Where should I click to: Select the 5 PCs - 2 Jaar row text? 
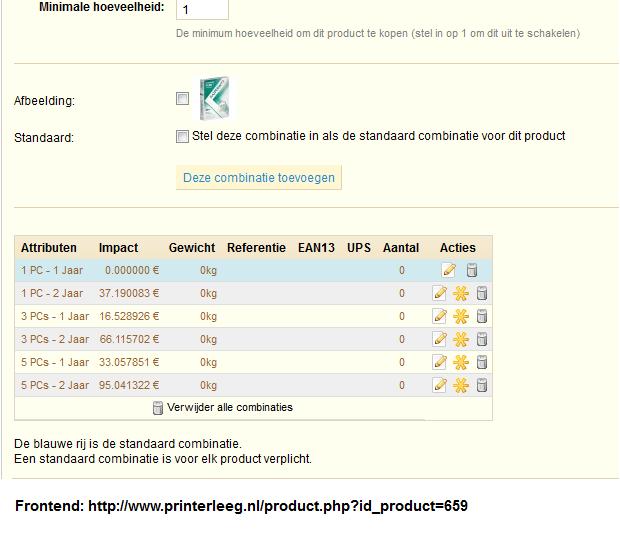coord(55,385)
